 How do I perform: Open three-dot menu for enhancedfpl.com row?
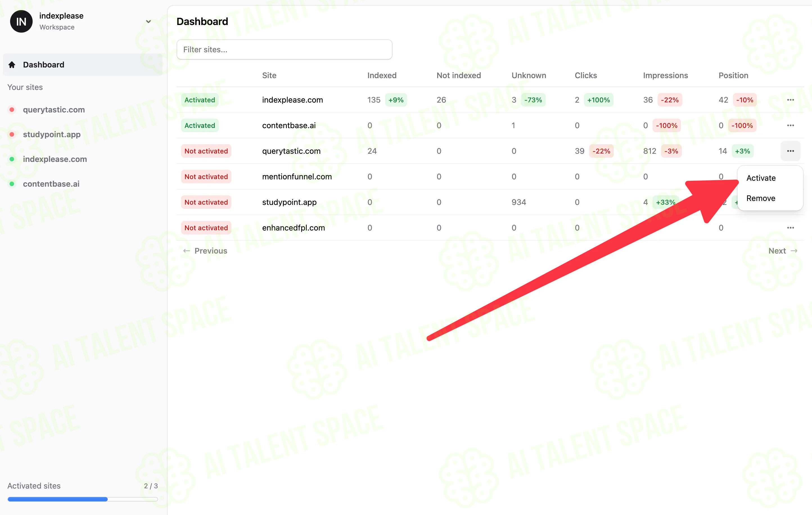tap(790, 228)
